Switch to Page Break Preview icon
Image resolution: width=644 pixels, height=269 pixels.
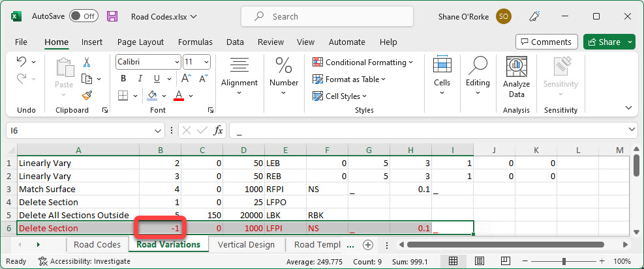coord(506,261)
